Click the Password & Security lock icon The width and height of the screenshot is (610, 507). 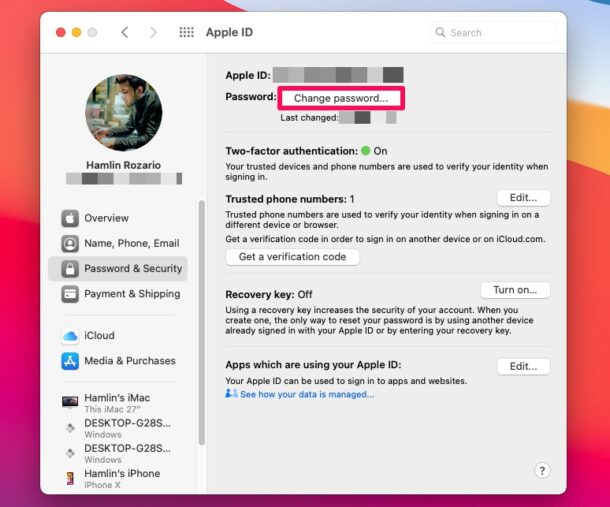[x=70, y=269]
